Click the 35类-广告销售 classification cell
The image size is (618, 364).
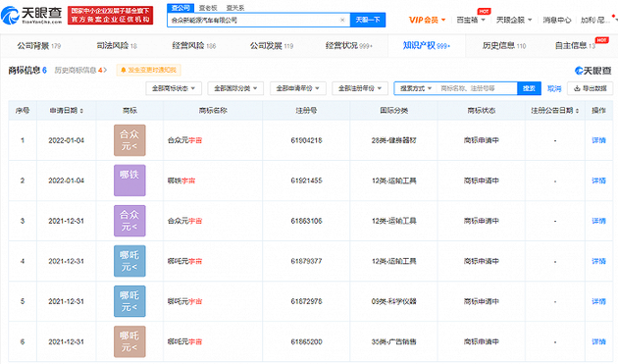393,341
